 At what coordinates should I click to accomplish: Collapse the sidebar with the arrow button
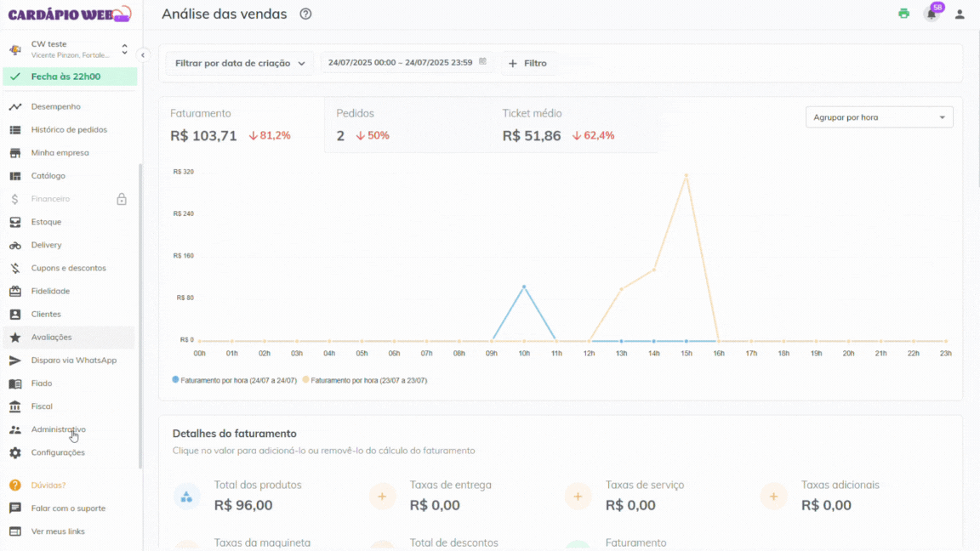pos(143,55)
